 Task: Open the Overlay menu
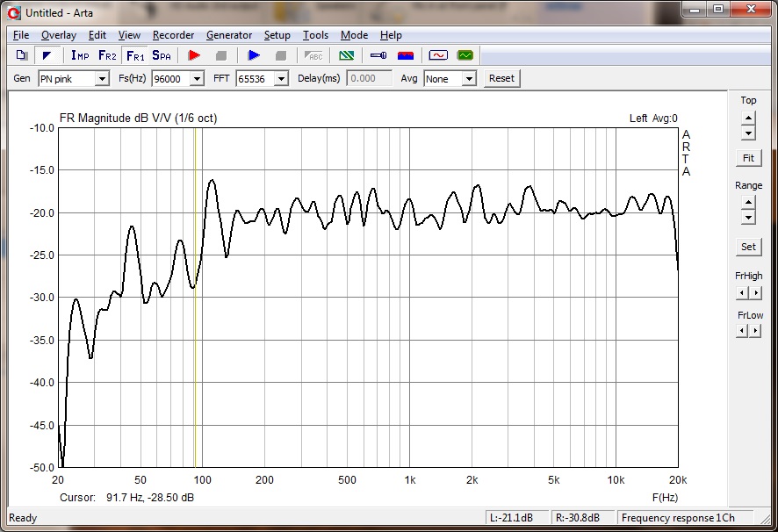pos(59,35)
